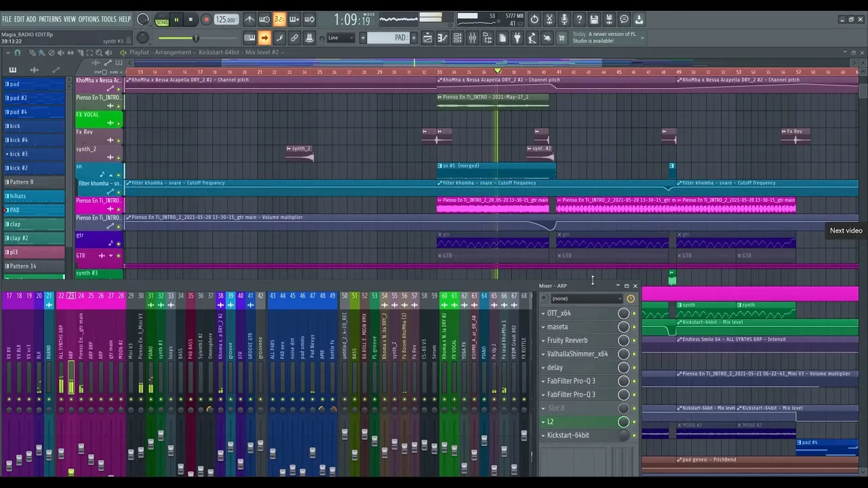Toggle maseta effect enable light
The height and width of the screenshot is (488, 868).
[635, 327]
